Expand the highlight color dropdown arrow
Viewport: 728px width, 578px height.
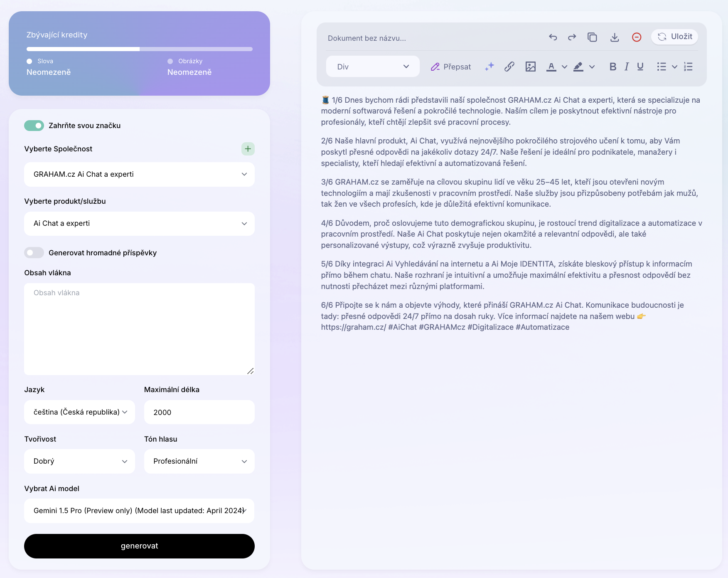pos(592,67)
